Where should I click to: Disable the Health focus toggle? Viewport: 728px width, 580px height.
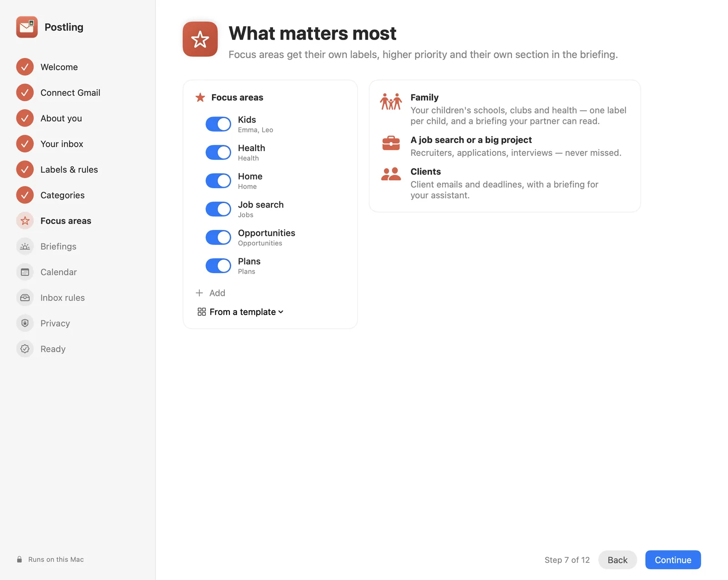point(218,152)
